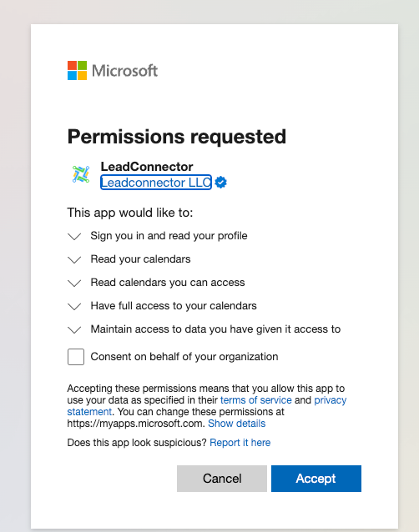Click the "Report it here" link

(x=240, y=443)
